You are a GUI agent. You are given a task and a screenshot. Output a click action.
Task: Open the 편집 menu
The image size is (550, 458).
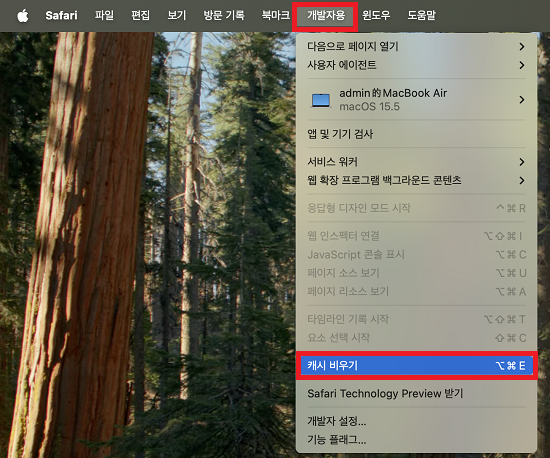coord(140,15)
